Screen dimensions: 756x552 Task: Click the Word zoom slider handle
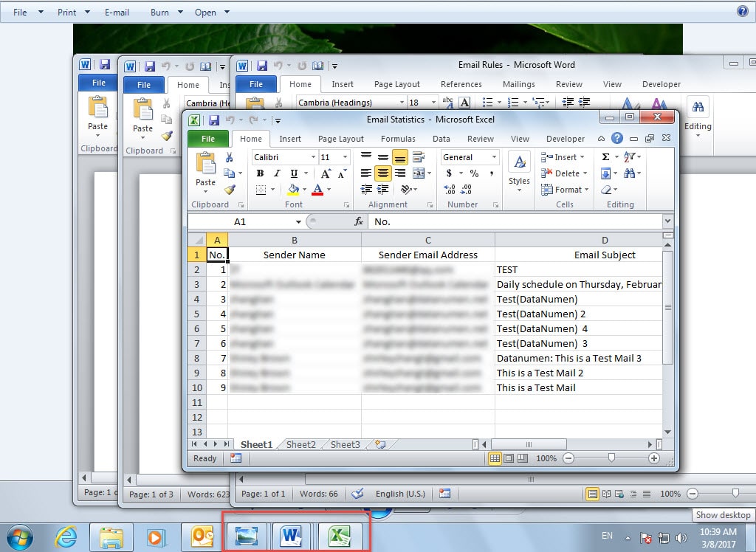tap(735, 493)
